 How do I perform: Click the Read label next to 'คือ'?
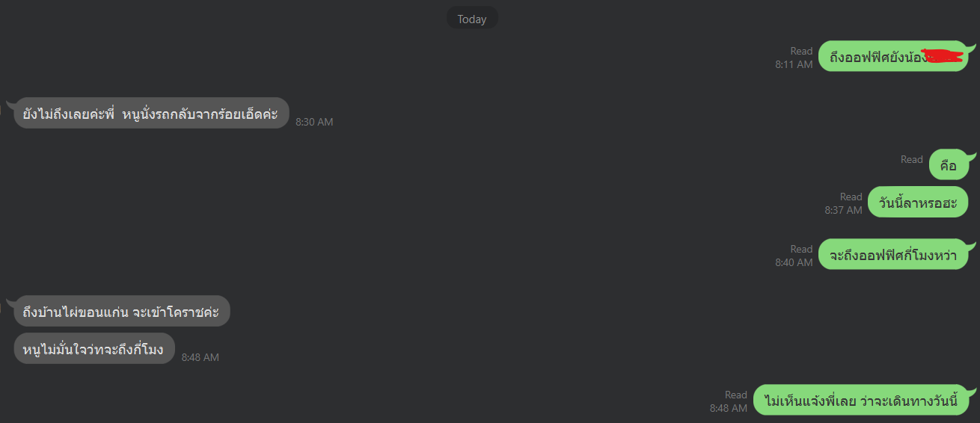pos(912,159)
